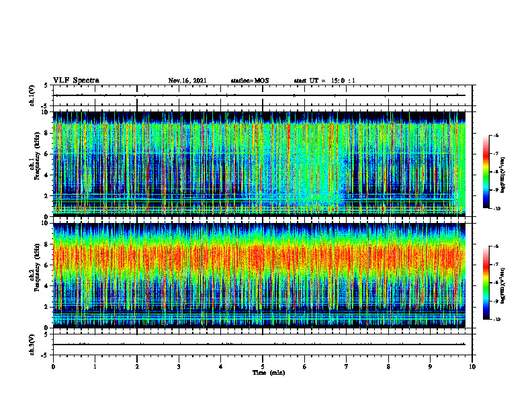This screenshot has width=532, height=411.
Task: Click the "Time (min)" axis label
Action: point(269,373)
